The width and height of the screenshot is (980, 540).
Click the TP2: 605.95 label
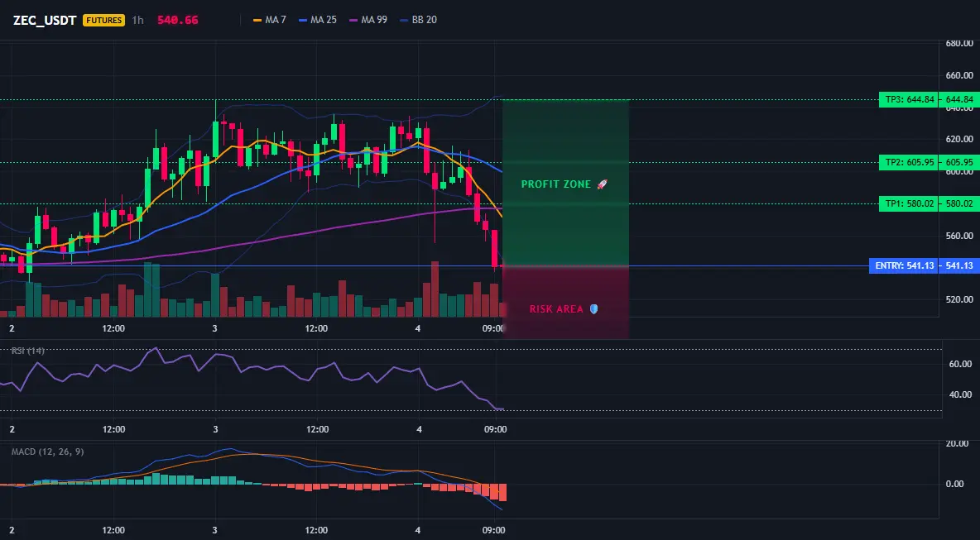click(908, 162)
